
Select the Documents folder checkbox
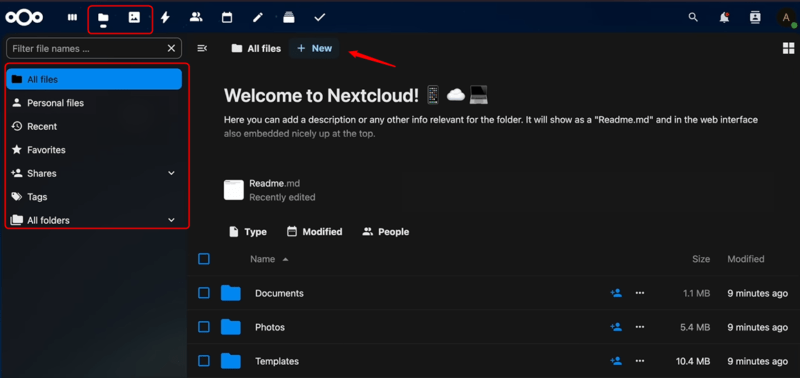(204, 293)
